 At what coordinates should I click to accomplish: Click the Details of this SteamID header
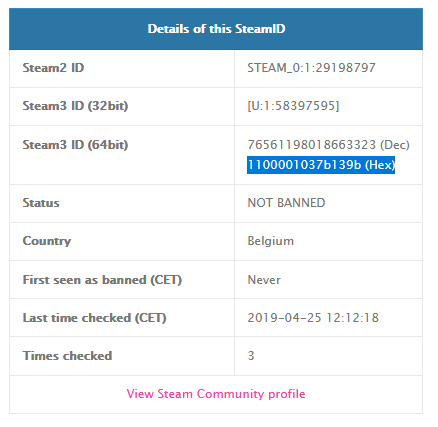216,29
